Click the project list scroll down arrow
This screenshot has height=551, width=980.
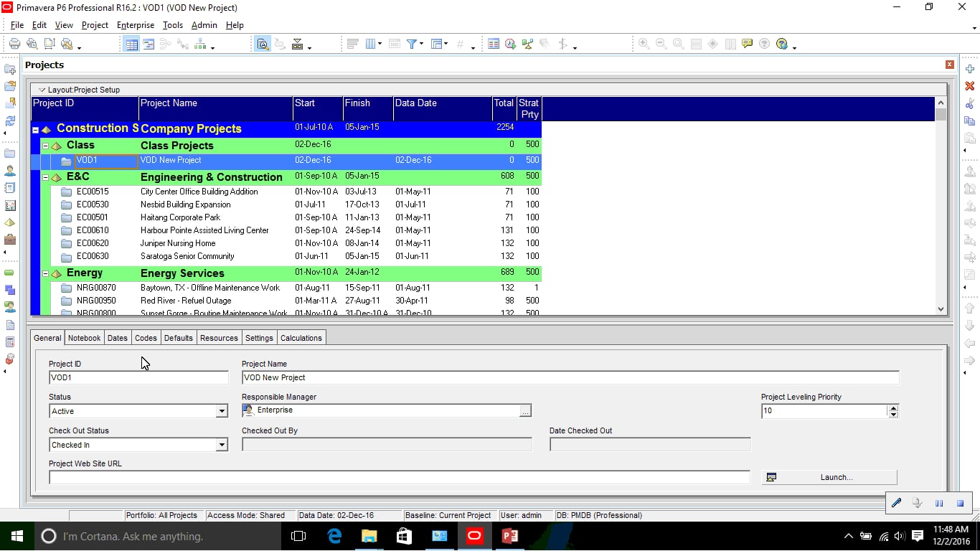point(941,309)
